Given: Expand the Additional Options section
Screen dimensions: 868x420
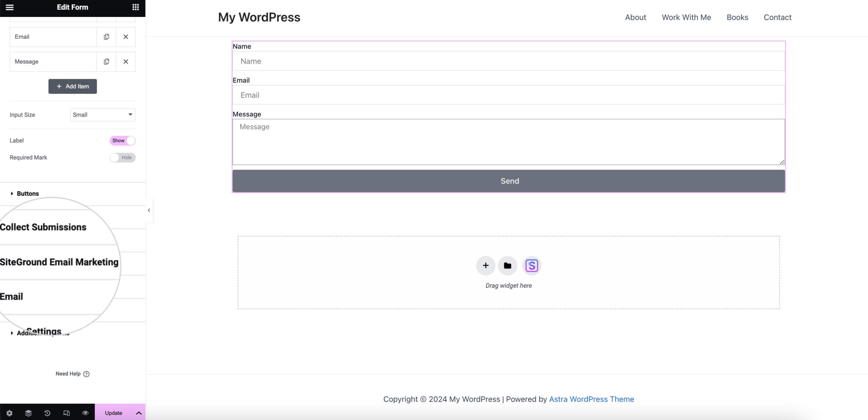Looking at the screenshot, I should click(73, 333).
